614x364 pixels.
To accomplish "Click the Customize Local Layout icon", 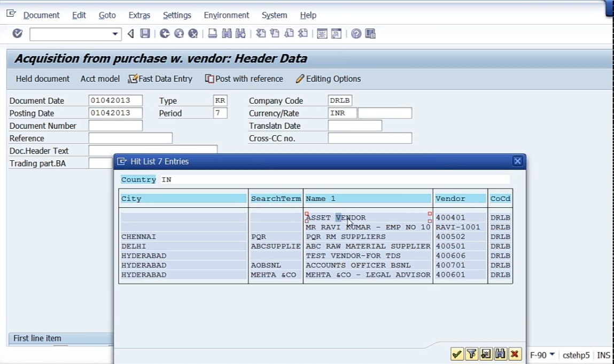I will coord(370,34).
